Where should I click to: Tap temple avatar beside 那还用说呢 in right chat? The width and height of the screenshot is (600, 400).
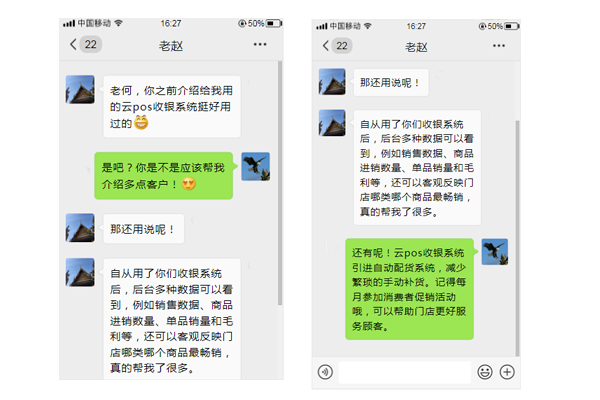coord(332,82)
